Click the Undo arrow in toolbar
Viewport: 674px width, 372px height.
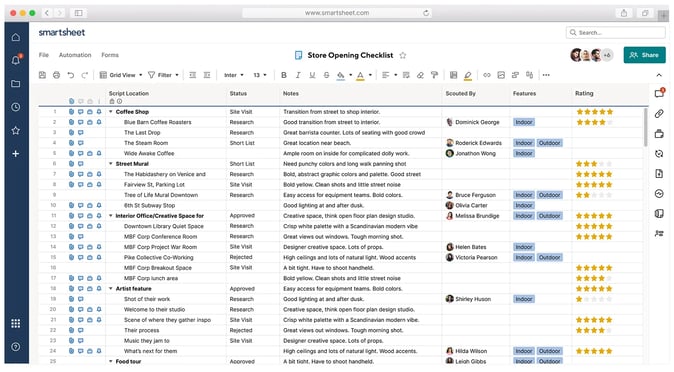pyautogui.click(x=70, y=75)
